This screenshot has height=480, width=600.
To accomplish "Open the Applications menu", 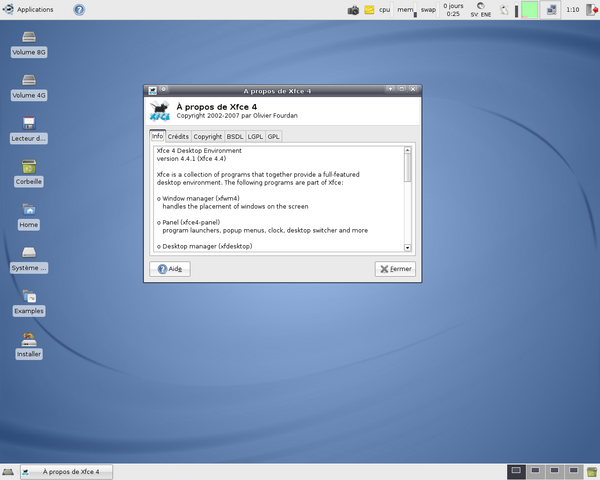I will tap(28, 9).
